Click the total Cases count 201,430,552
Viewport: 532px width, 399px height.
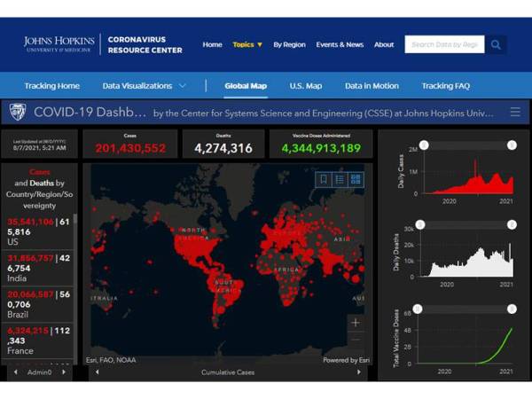[x=130, y=148]
